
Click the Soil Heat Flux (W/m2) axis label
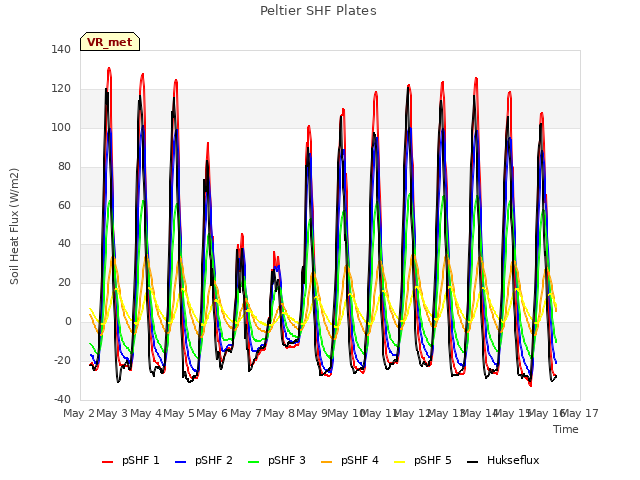(x=15, y=226)
